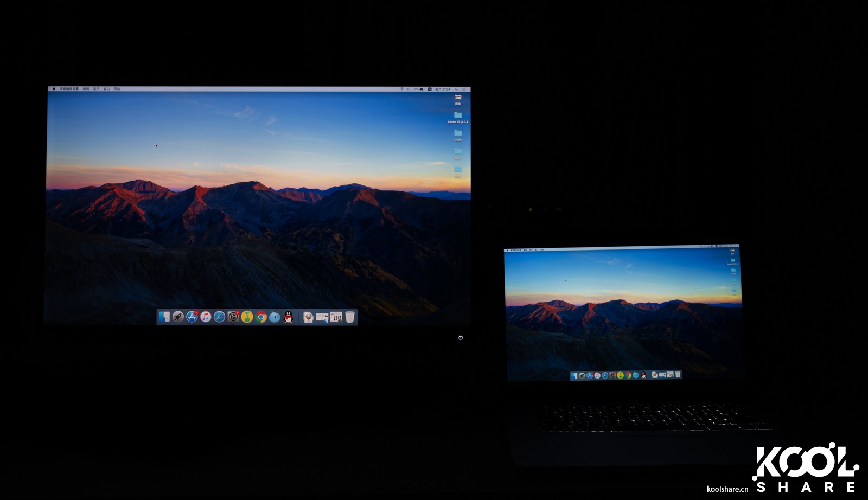This screenshot has width=868, height=500.
Task: Open Spotlight search on the large monitor
Action: pyautogui.click(x=456, y=89)
